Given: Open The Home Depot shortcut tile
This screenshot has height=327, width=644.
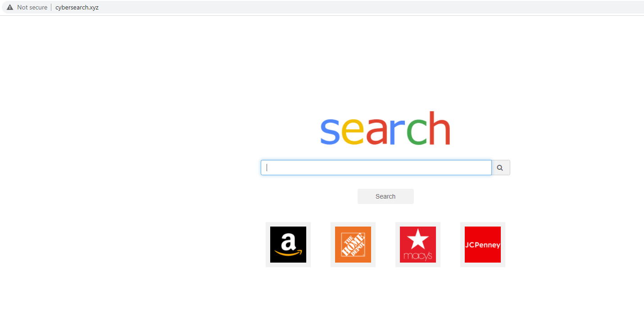Looking at the screenshot, I should point(353,245).
